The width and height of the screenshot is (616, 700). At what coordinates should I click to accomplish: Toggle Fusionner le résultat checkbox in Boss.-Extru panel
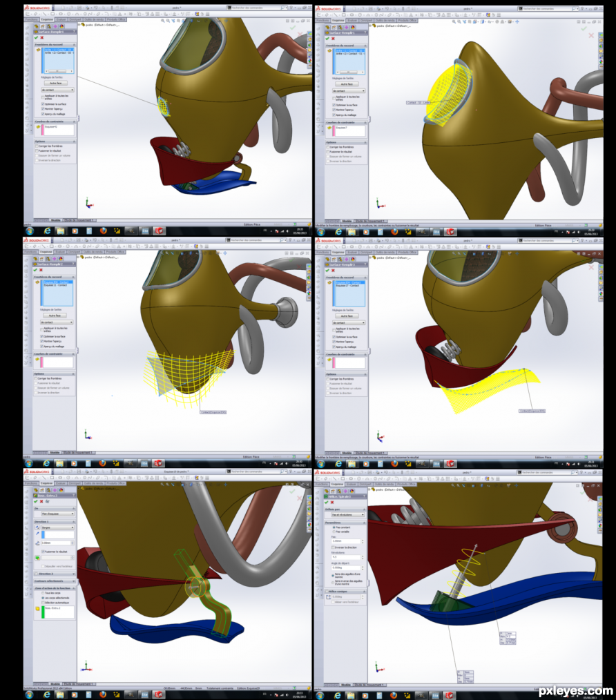point(43,552)
